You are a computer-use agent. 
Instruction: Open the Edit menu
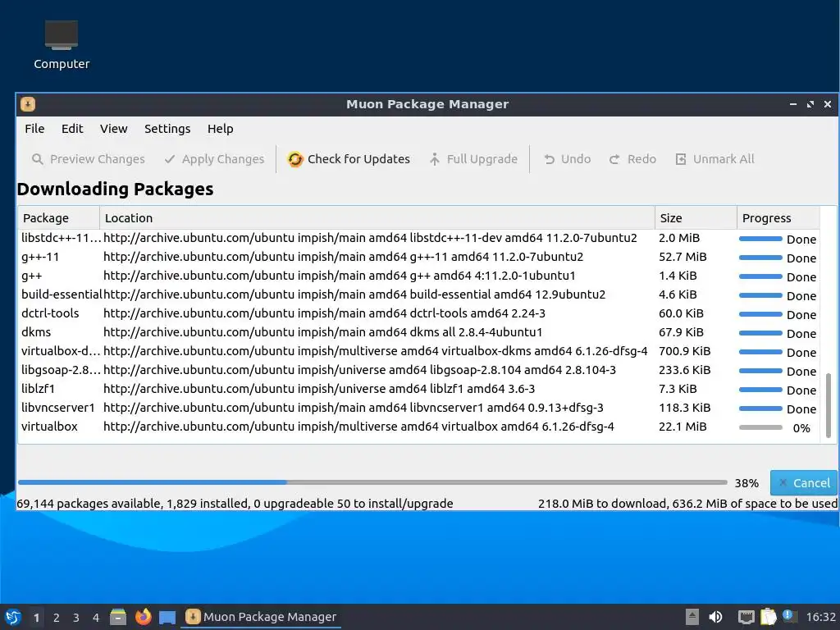(72, 129)
